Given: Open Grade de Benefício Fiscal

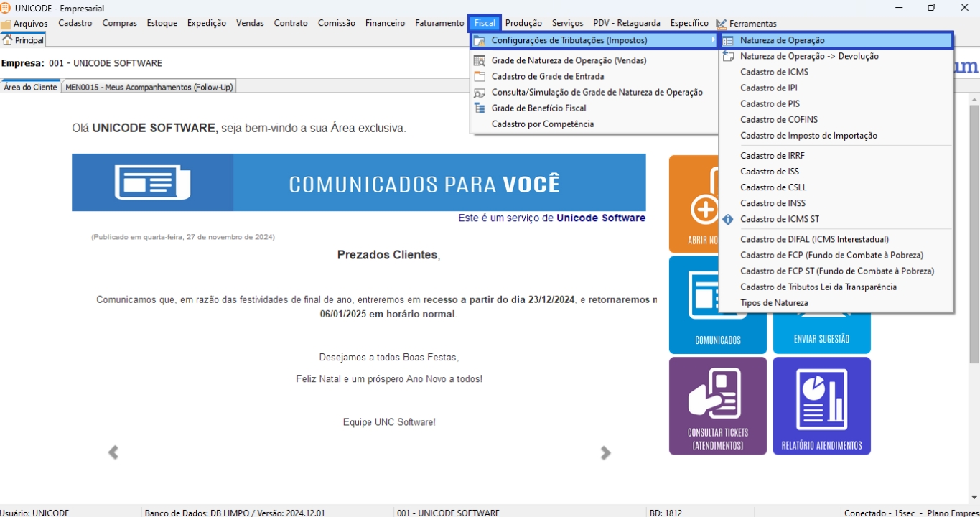Looking at the screenshot, I should pyautogui.click(x=538, y=108).
